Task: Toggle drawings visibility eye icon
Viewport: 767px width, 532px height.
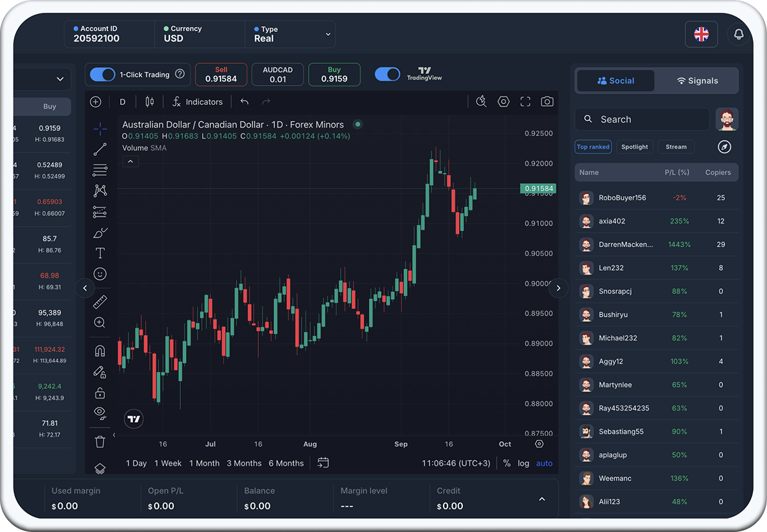Action: point(100,413)
